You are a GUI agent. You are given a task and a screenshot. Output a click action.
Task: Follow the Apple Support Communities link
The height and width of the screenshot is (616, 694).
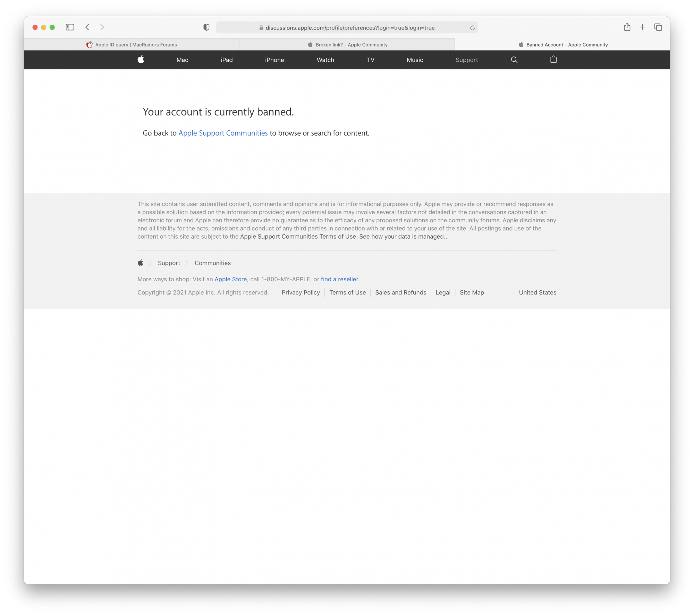(x=223, y=133)
